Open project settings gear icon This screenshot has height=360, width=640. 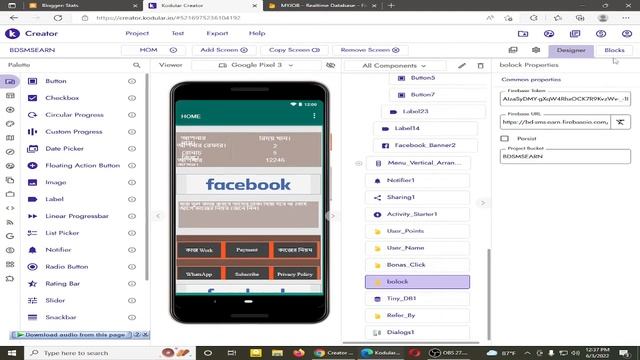coord(536,50)
